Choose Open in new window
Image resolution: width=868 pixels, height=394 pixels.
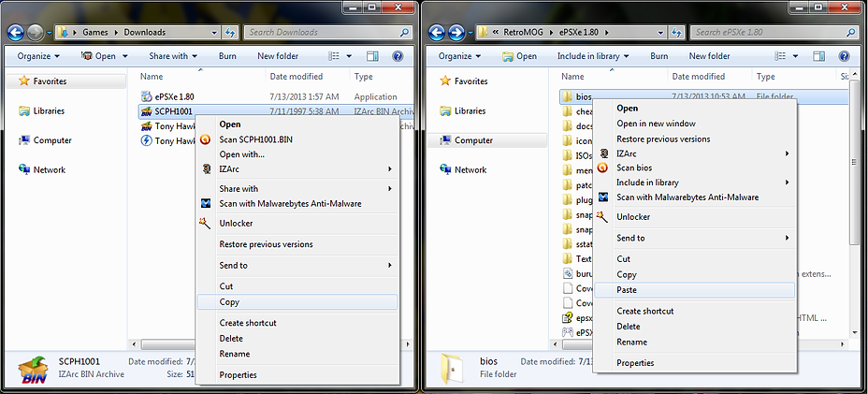click(x=694, y=124)
